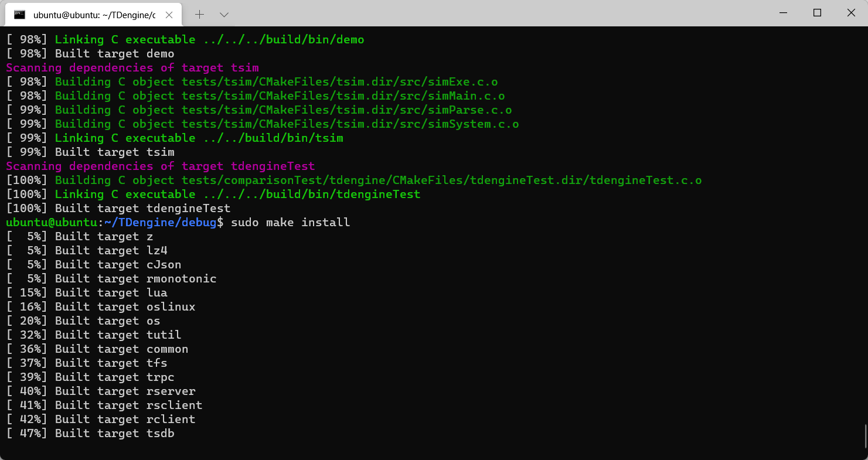Click the 'Built target trpc' line
868x460 pixels.
click(90, 377)
